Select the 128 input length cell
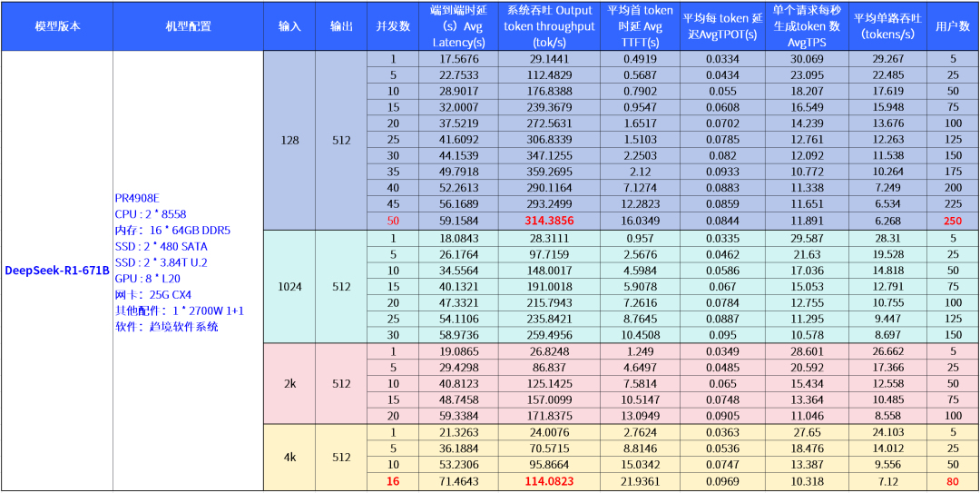The width and height of the screenshot is (980, 493). [289, 141]
